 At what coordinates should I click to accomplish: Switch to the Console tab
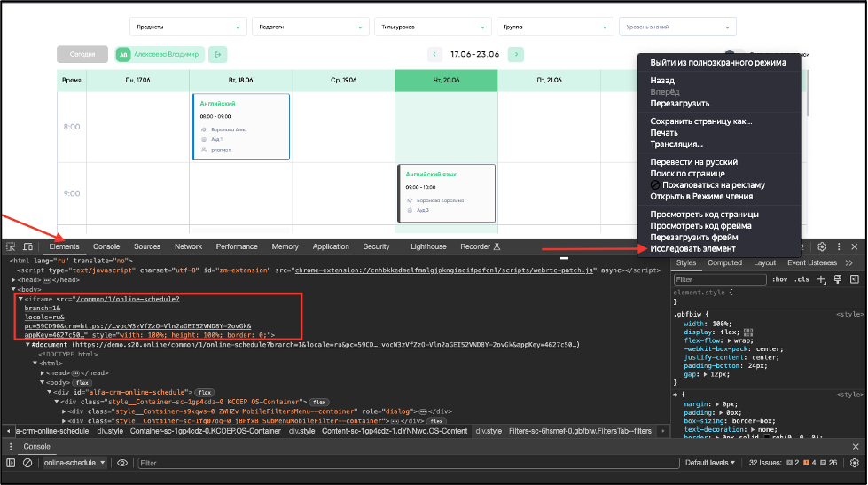coord(106,246)
